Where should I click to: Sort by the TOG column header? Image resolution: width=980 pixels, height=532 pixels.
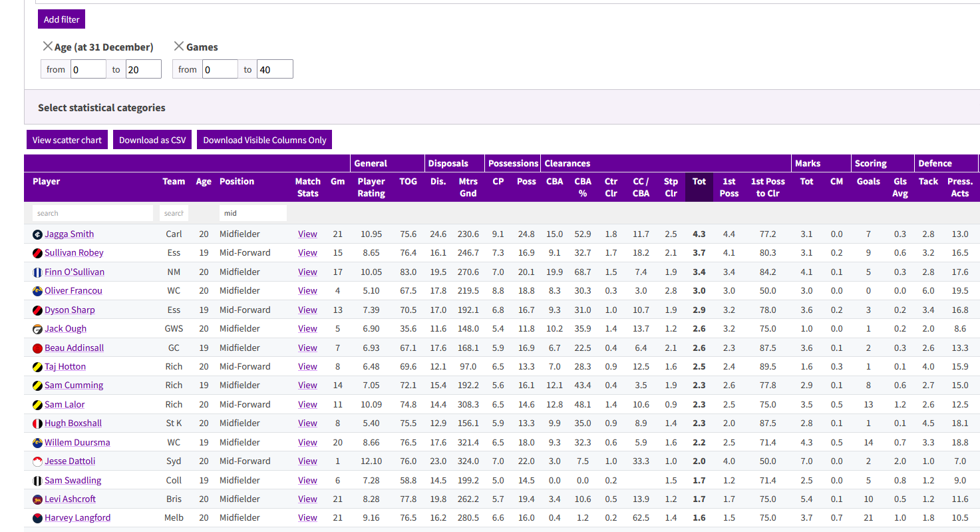(408, 181)
